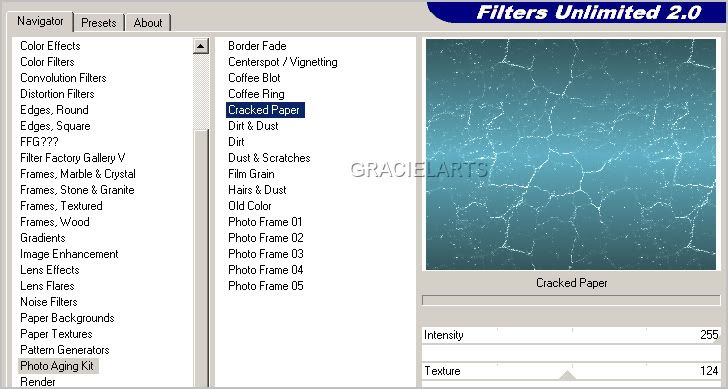
Task: Open the About tab
Action: tap(148, 22)
